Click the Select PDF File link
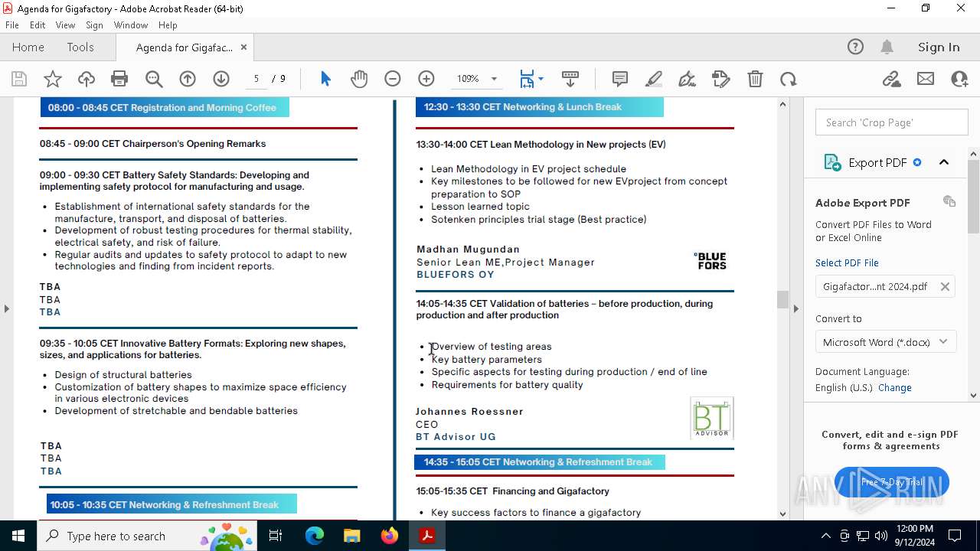Image resolution: width=980 pixels, height=551 pixels. point(847,262)
